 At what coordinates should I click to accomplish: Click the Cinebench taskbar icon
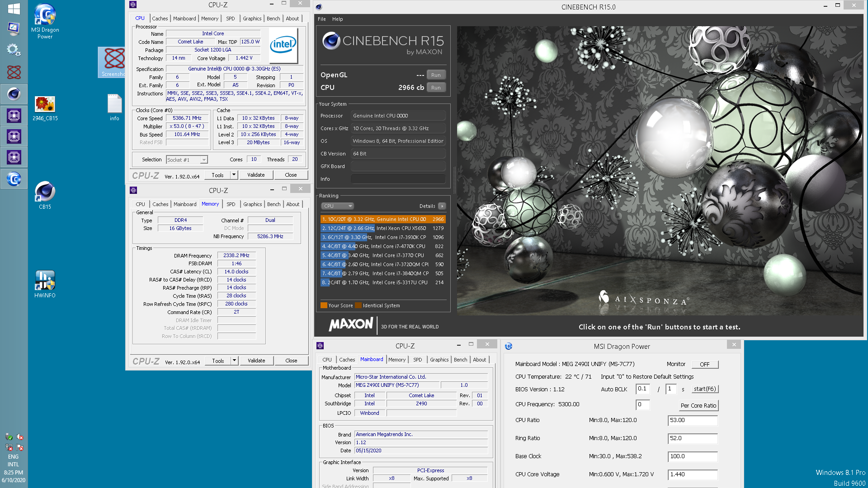point(14,94)
